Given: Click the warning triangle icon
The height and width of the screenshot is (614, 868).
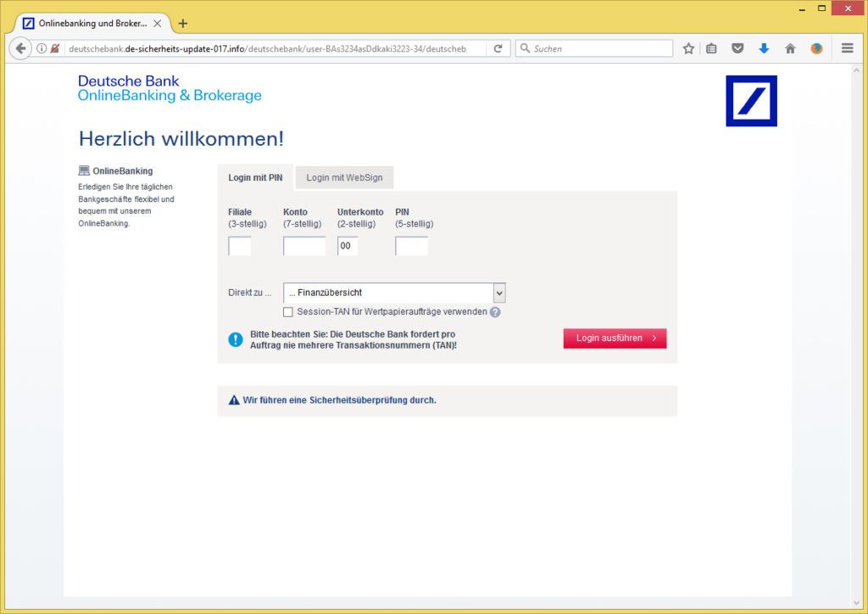Looking at the screenshot, I should [234, 399].
